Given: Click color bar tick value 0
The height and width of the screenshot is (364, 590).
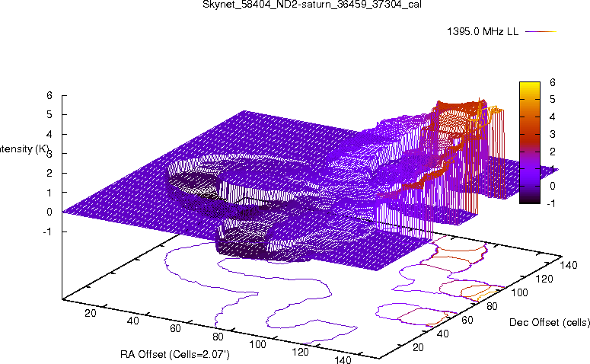Looking at the screenshot, I should coord(552,186).
